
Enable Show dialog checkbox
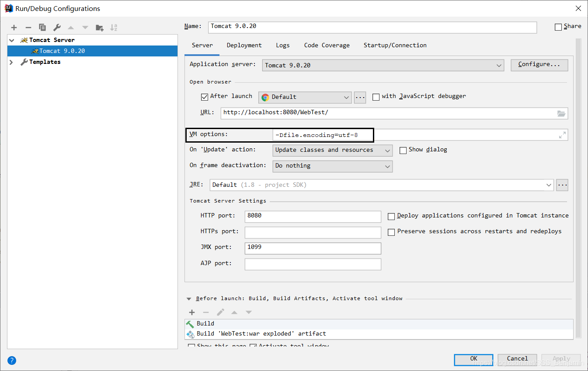403,150
